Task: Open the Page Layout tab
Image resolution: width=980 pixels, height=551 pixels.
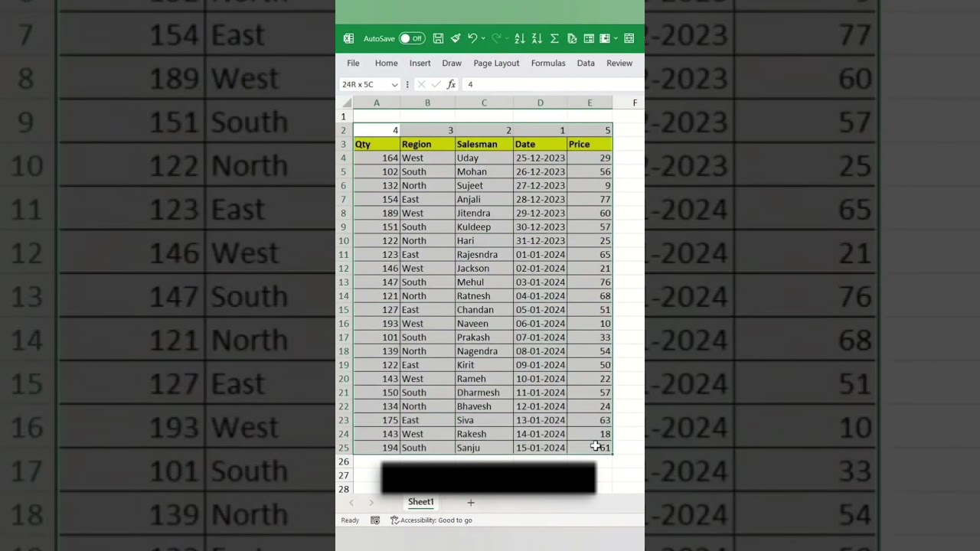Action: (x=496, y=63)
